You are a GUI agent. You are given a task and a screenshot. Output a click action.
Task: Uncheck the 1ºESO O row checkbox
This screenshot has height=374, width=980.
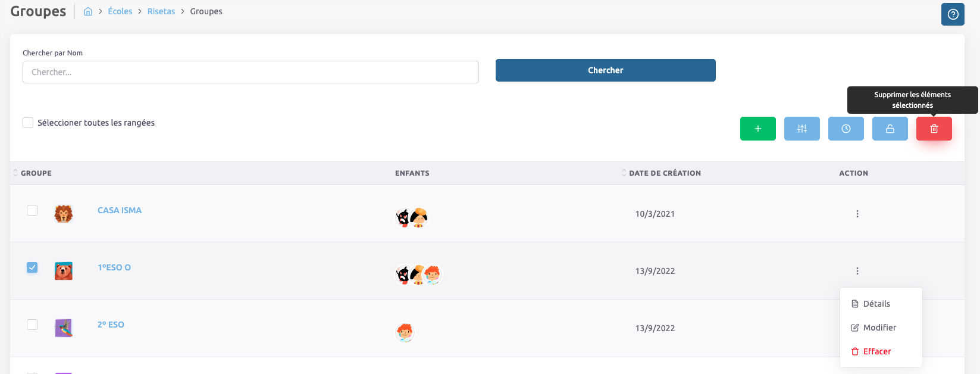(x=32, y=267)
